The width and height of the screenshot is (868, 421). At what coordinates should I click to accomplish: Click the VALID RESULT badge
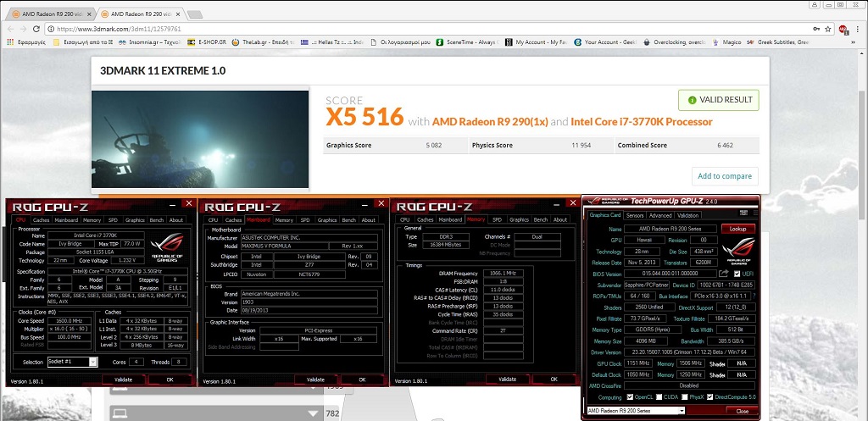click(x=719, y=100)
